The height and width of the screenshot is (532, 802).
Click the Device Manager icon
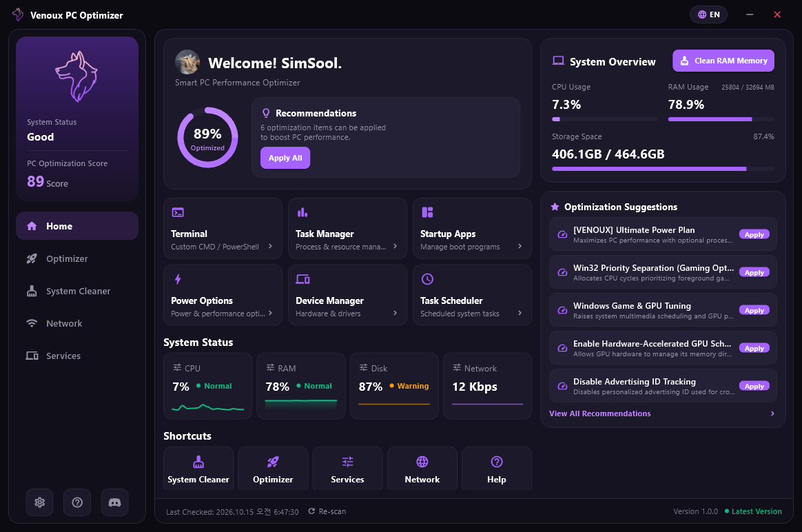click(302, 279)
